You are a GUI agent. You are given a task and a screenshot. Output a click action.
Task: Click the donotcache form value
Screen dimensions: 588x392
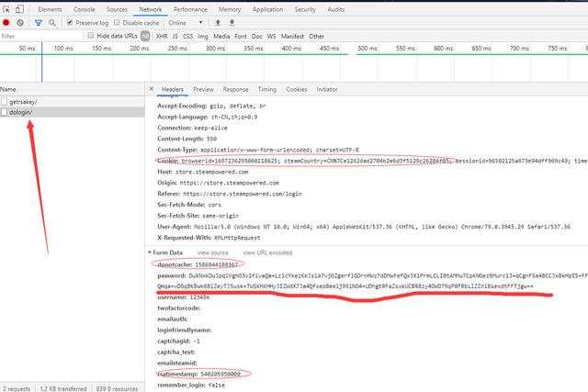tap(217, 264)
